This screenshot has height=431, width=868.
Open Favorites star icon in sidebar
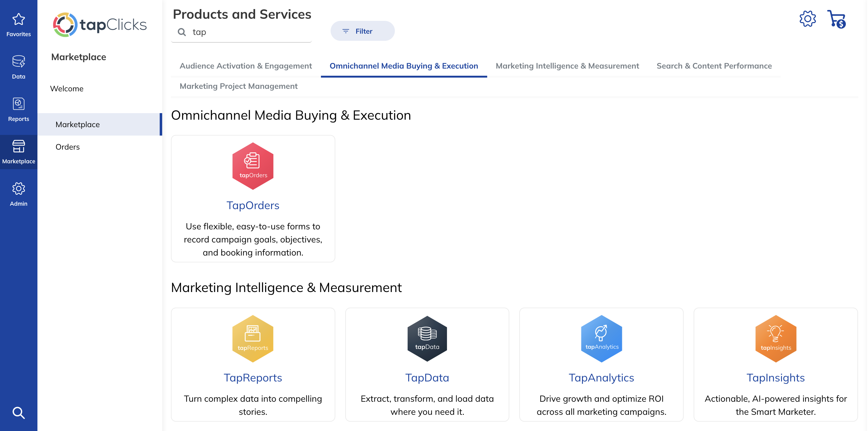[x=18, y=19]
